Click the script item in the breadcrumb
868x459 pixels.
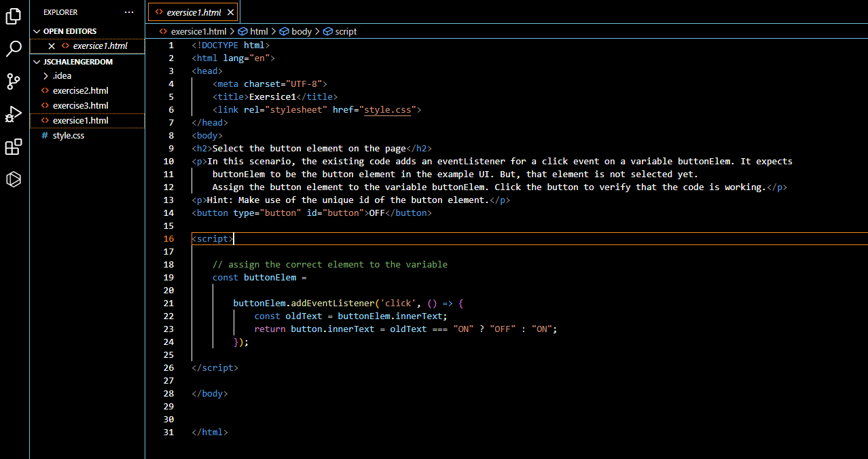coord(344,31)
